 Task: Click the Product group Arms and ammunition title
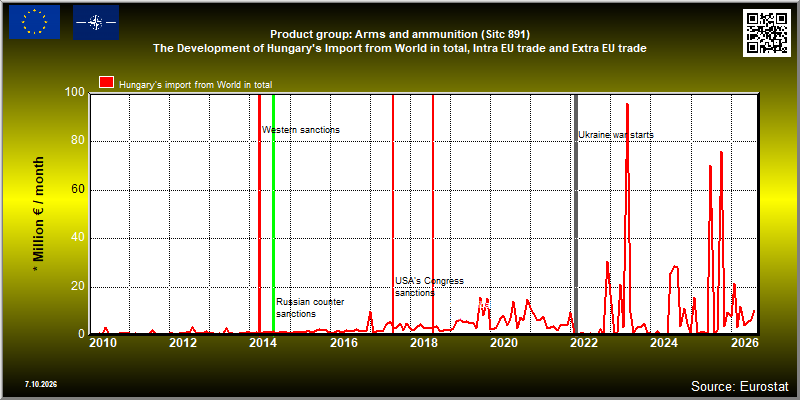400,34
